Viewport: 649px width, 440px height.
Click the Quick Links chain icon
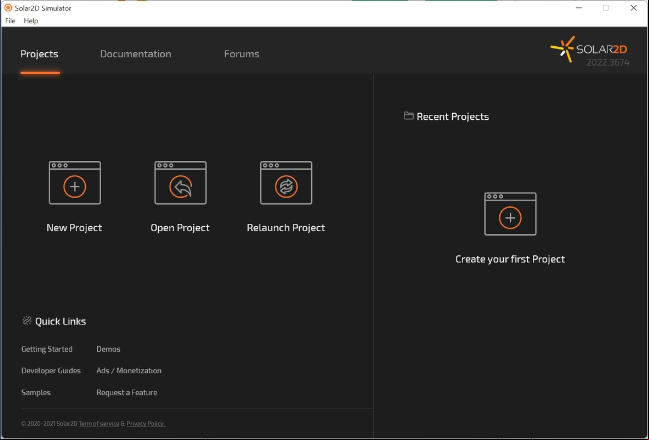(x=27, y=321)
